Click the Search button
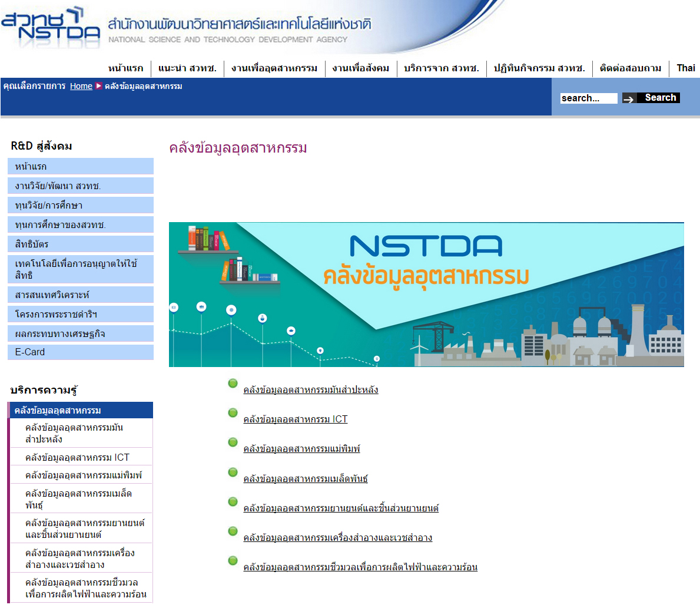 (x=658, y=98)
